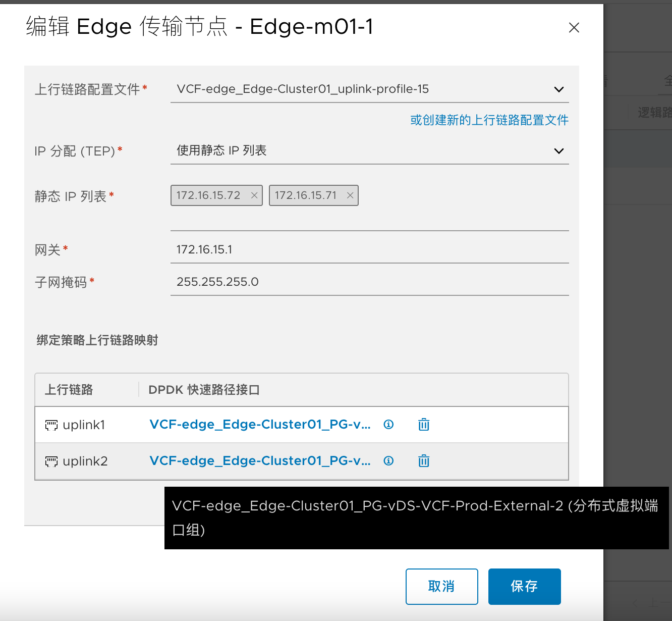
Task: Delete the uplink1 interface mapping
Action: 424,425
